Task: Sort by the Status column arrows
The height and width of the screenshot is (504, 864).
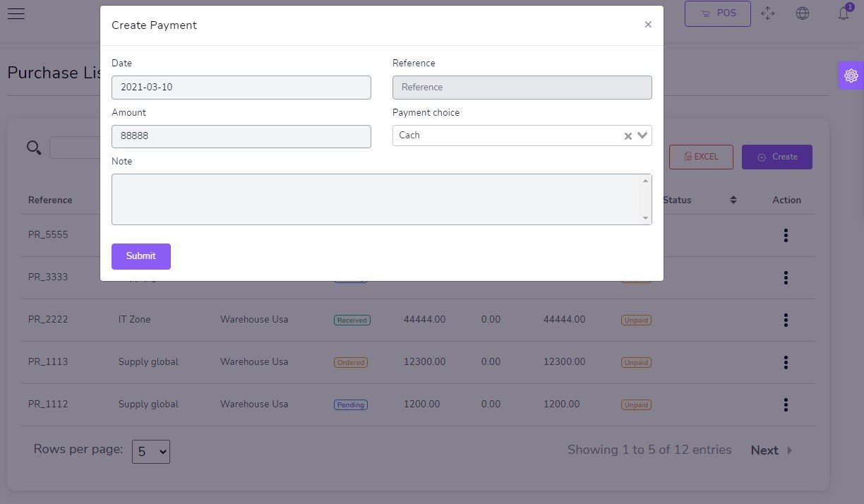Action: click(x=733, y=200)
